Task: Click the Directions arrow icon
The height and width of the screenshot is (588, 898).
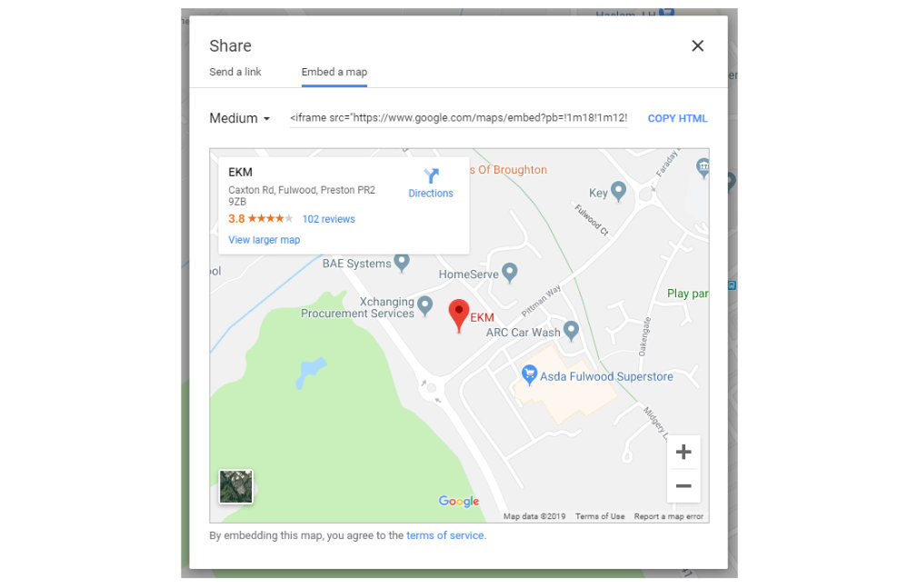Action: point(431,175)
